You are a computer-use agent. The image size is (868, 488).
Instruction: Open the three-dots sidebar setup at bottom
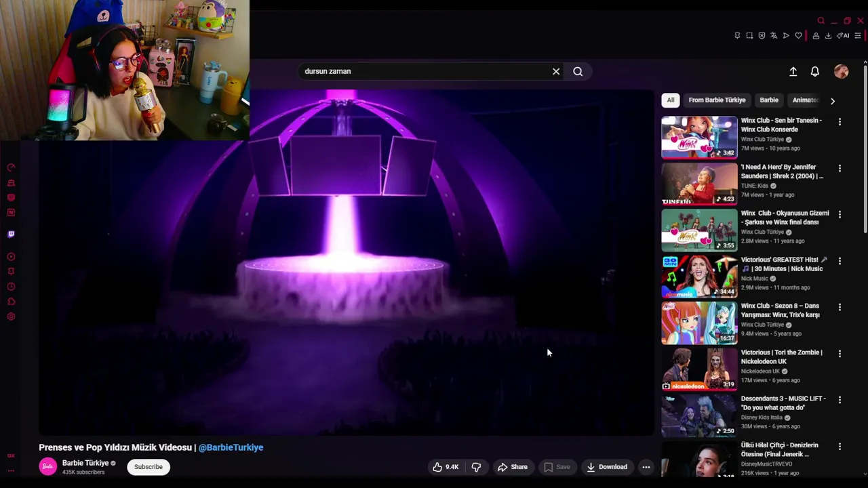11,470
